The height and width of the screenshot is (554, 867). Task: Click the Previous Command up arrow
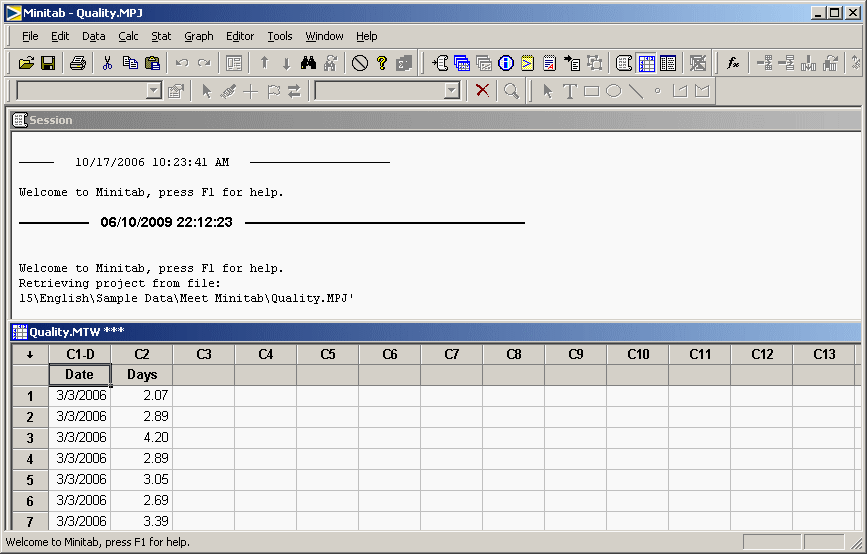(264, 63)
